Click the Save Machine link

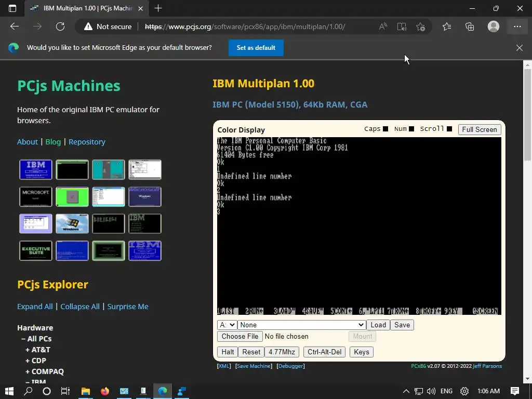pyautogui.click(x=254, y=366)
